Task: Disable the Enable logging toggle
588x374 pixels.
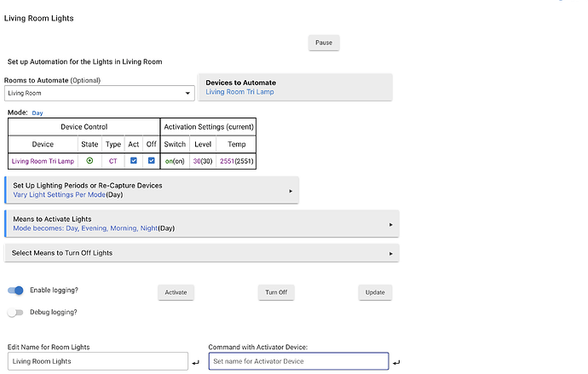Action: point(16,291)
